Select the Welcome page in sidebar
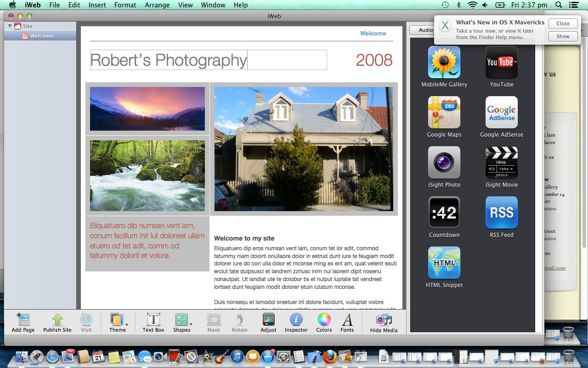The image size is (588, 368). (x=40, y=36)
